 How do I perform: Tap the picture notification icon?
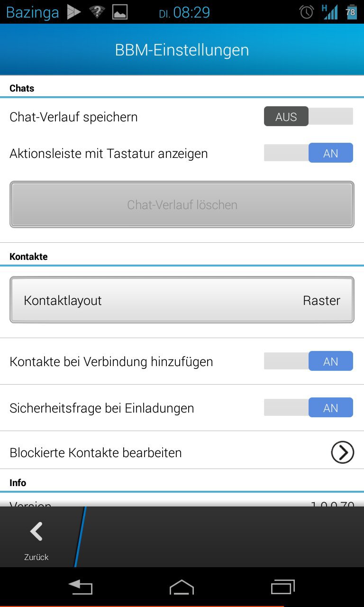point(120,12)
